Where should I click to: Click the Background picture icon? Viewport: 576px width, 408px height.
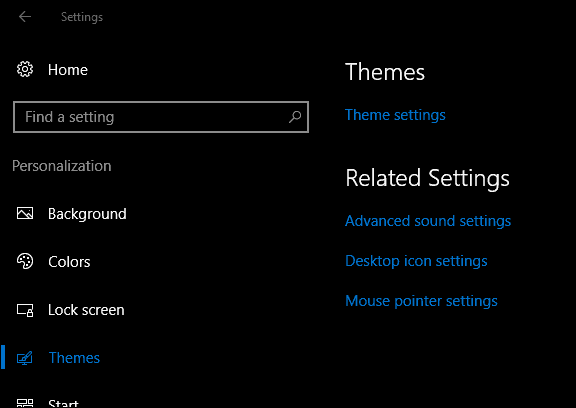25,213
